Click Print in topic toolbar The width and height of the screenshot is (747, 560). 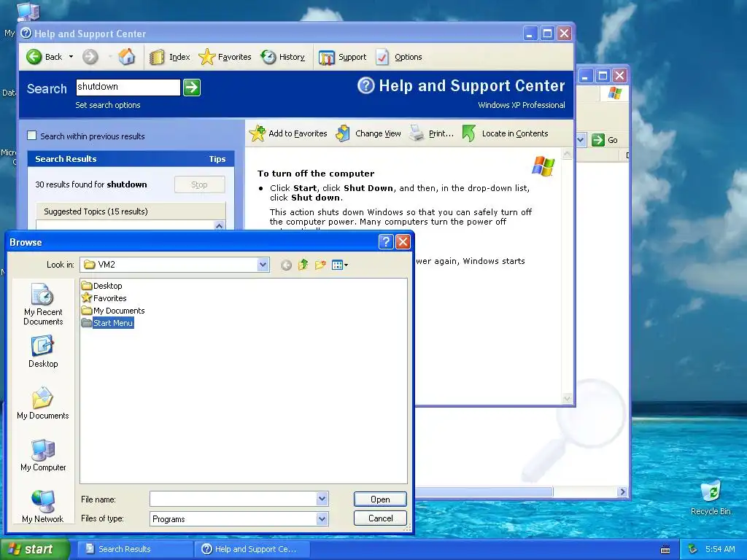tap(432, 133)
